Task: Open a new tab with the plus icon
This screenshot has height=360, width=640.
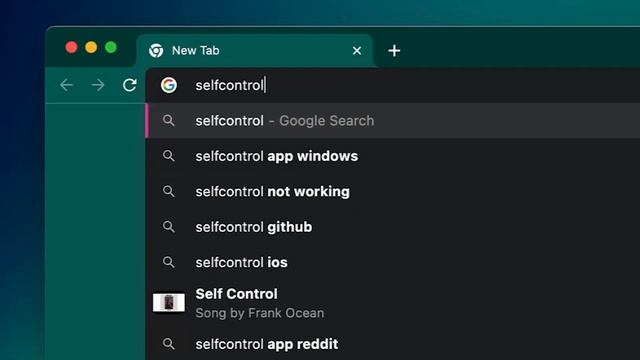Action: click(394, 51)
